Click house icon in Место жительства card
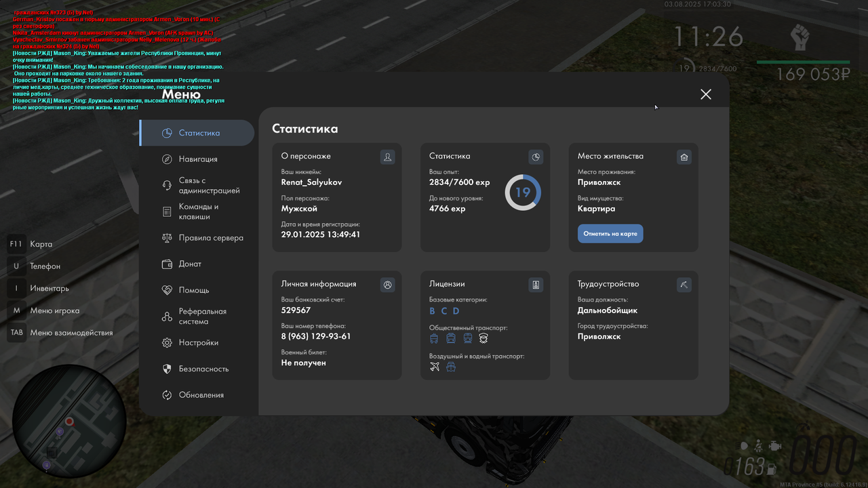 point(684,157)
